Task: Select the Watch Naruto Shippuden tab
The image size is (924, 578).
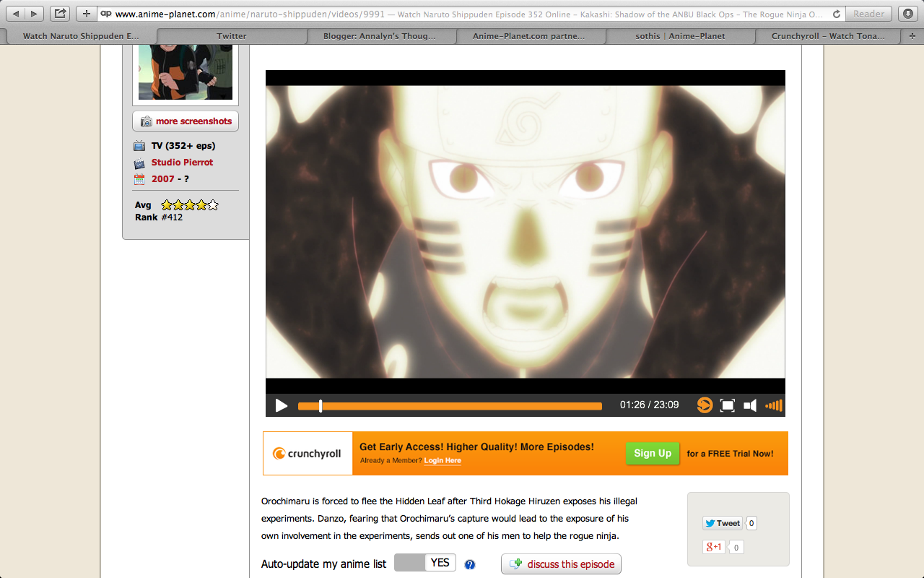Action: click(81, 36)
